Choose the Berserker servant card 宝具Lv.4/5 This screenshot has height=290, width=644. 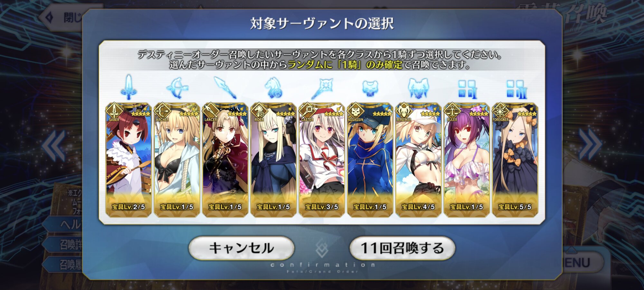418,160
